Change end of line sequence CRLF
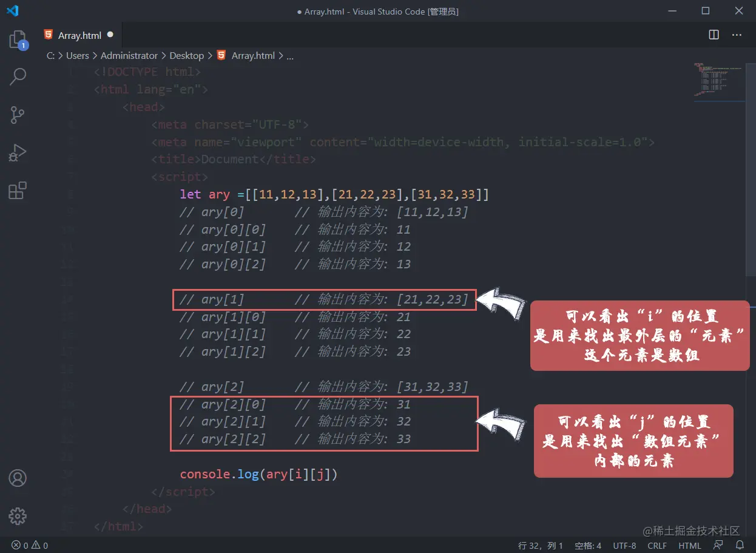The height and width of the screenshot is (553, 756). point(657,545)
